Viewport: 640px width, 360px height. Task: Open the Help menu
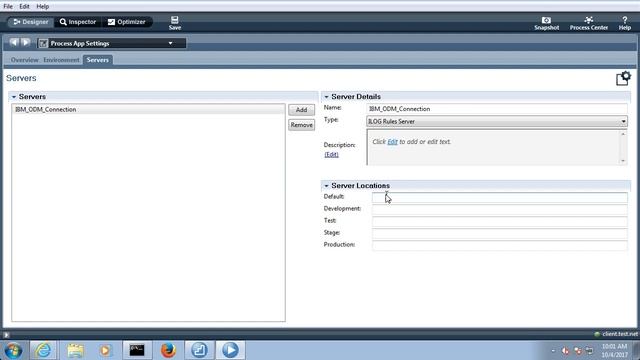(42, 7)
